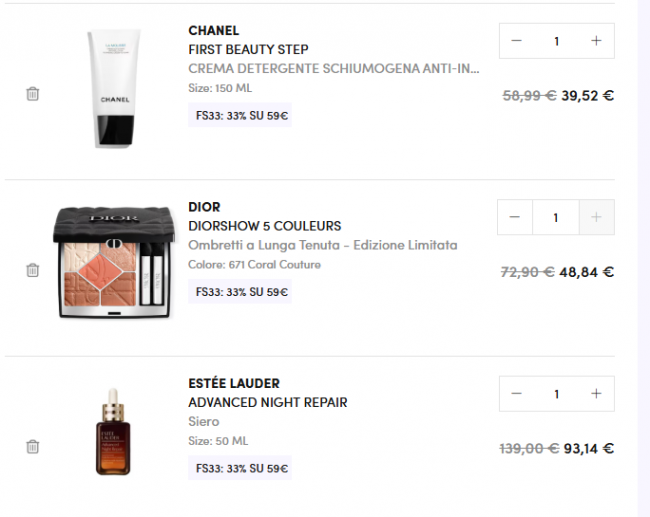
Task: Open the Dior eyeshadow palette image
Action: pyautogui.click(x=114, y=262)
